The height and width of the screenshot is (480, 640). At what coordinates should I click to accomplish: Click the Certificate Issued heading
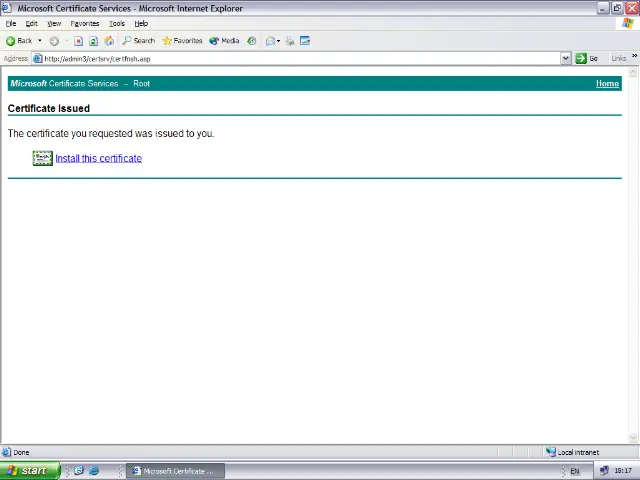point(49,109)
